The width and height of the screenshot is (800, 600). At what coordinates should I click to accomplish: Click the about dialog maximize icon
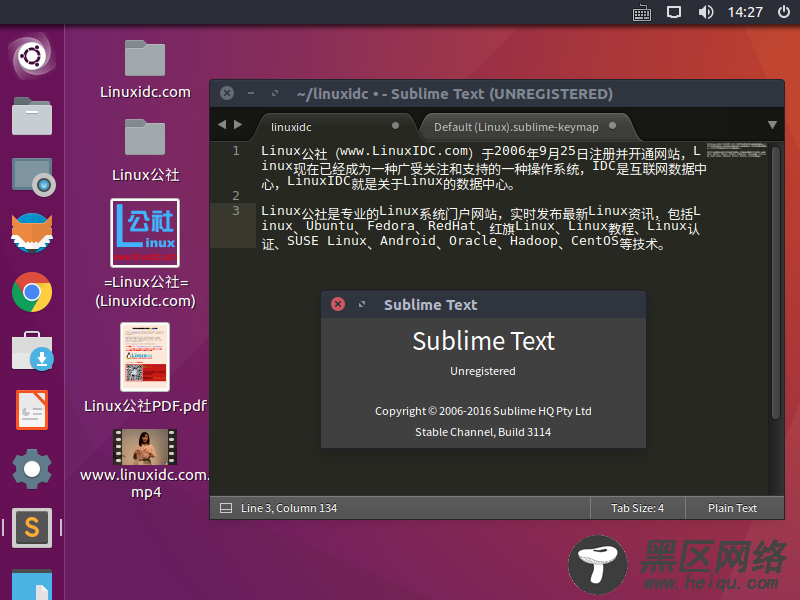362,304
